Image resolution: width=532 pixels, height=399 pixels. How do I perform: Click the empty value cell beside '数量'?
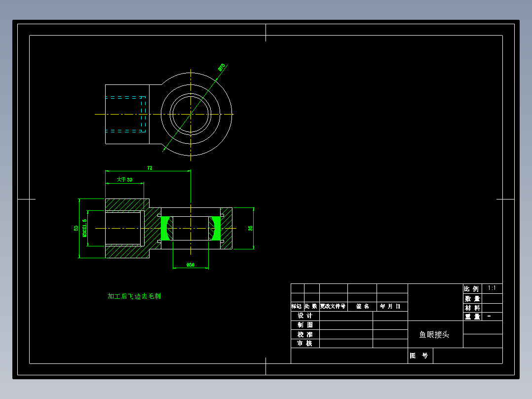point(492,298)
